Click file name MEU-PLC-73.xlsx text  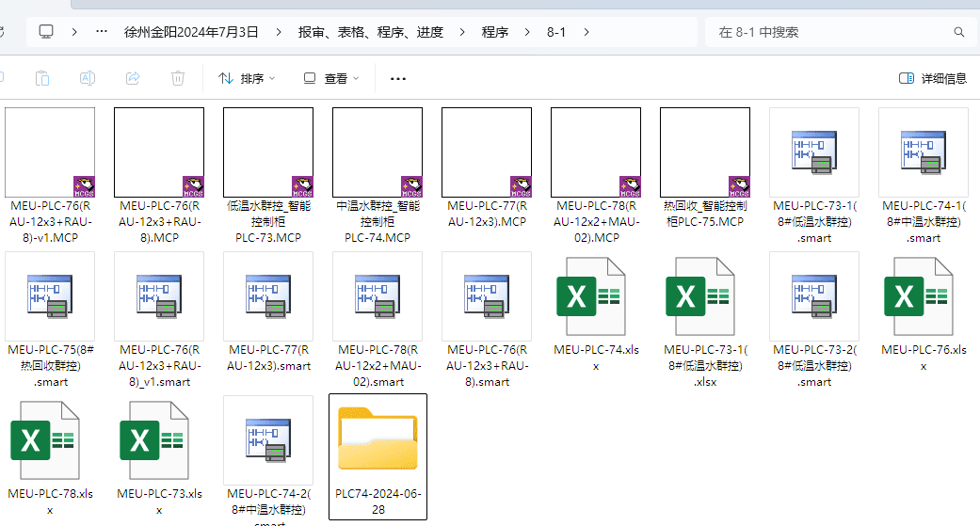click(x=159, y=502)
